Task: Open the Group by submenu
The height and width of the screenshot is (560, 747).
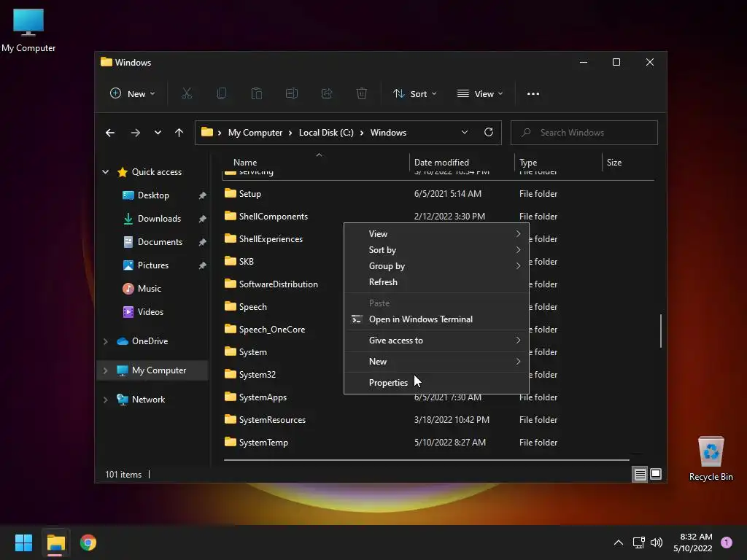Action: point(436,266)
